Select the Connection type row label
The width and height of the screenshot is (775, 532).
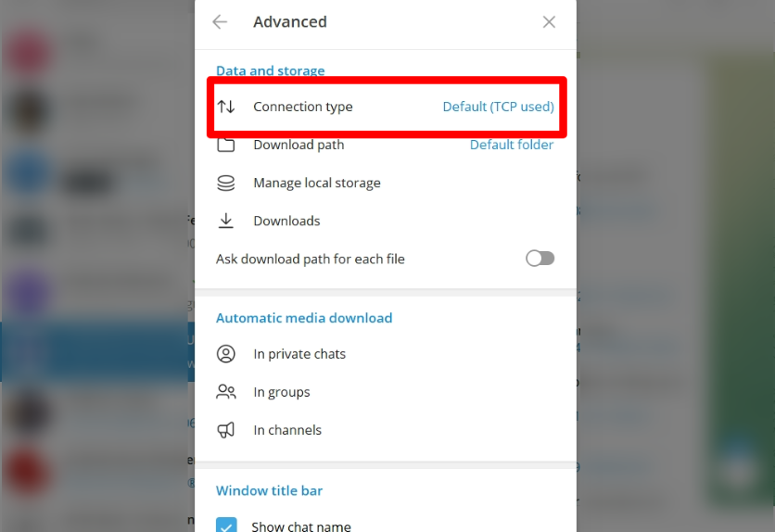click(x=303, y=107)
